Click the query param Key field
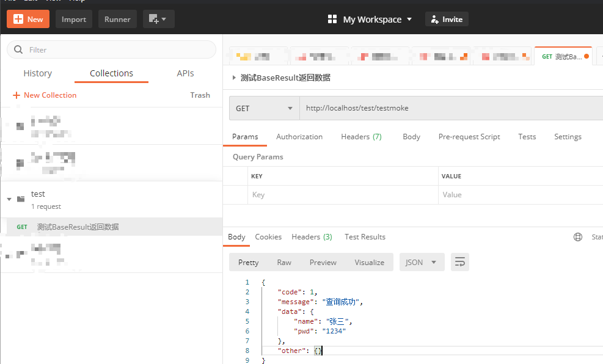603x364 pixels. (343, 195)
